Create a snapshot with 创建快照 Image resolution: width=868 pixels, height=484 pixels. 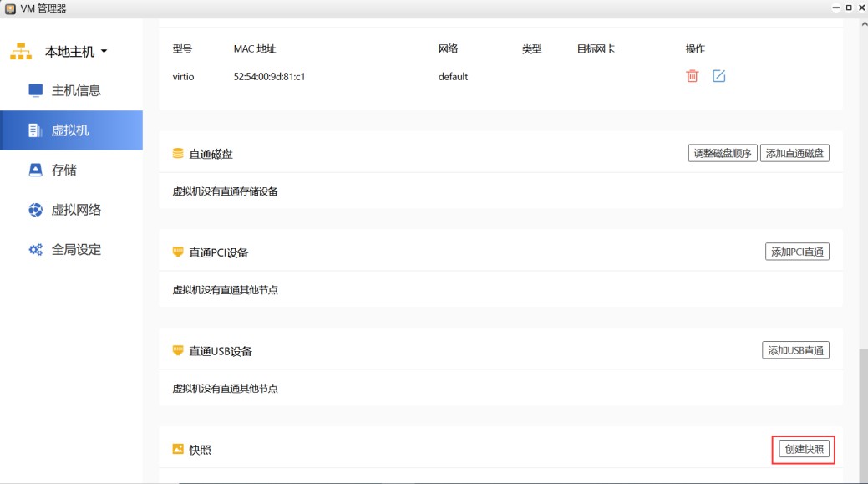coord(802,449)
